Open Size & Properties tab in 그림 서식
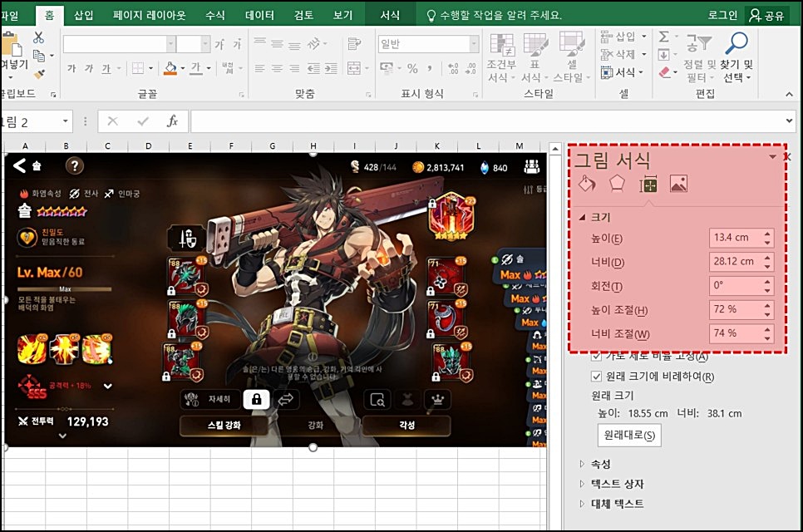This screenshot has width=803, height=532. pyautogui.click(x=648, y=184)
